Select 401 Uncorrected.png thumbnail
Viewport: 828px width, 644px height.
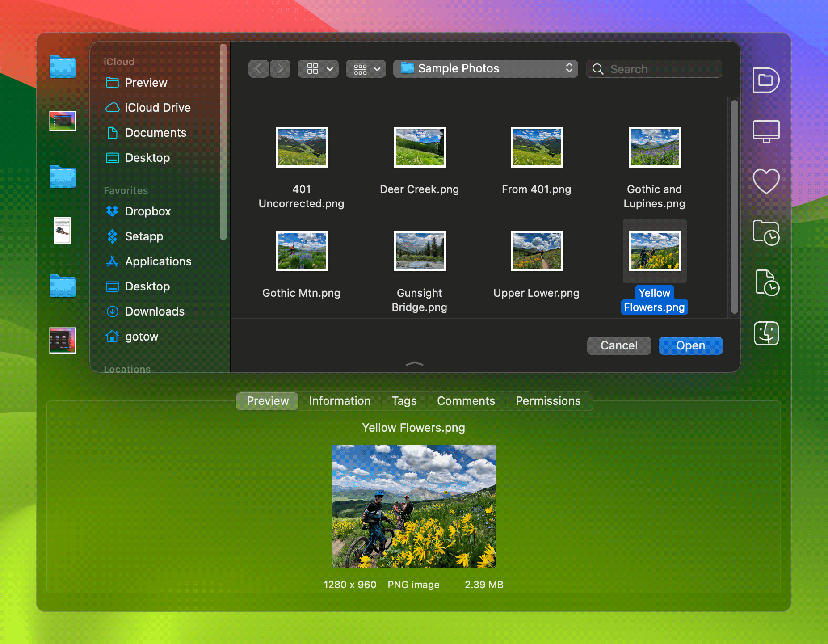(302, 147)
